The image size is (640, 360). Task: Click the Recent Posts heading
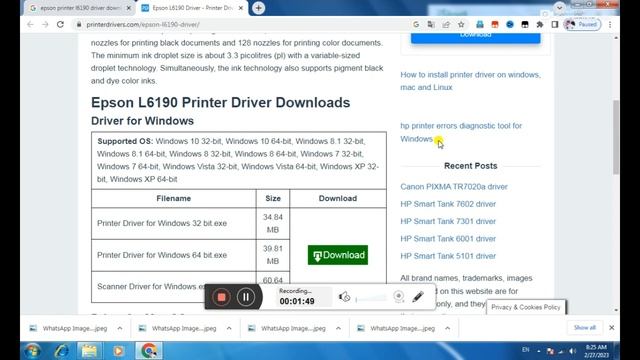point(471,166)
